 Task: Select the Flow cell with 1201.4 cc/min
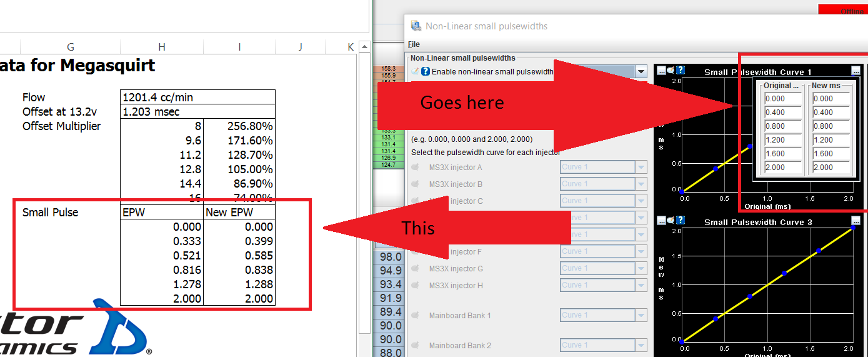tap(197, 97)
